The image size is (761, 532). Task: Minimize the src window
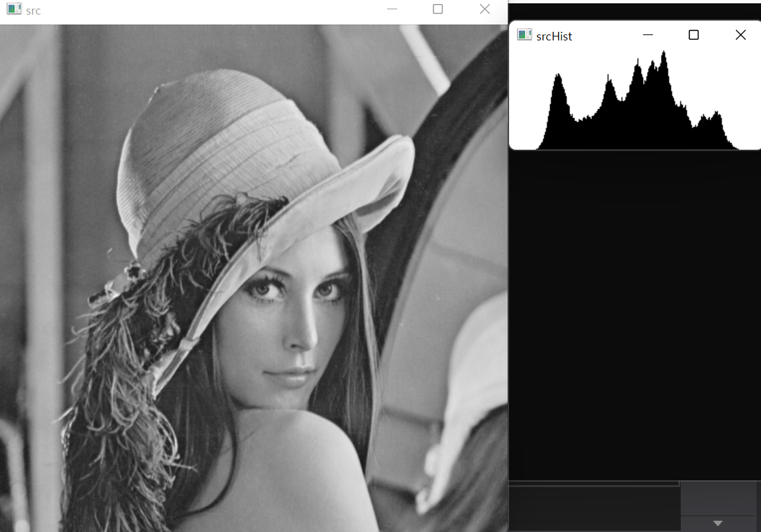392,9
